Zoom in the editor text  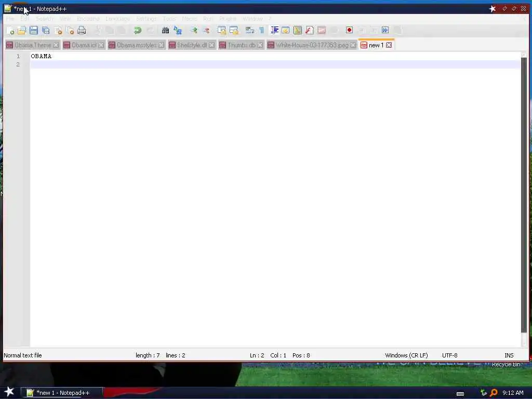click(x=194, y=31)
